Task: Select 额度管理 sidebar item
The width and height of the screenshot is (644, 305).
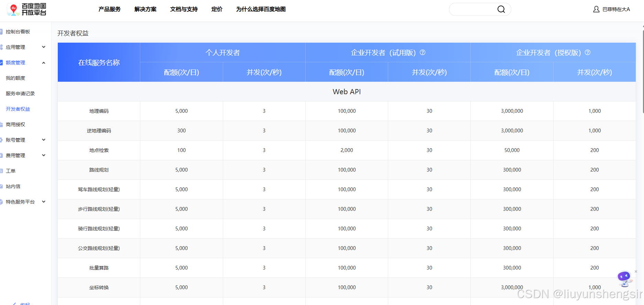Action: [15, 63]
